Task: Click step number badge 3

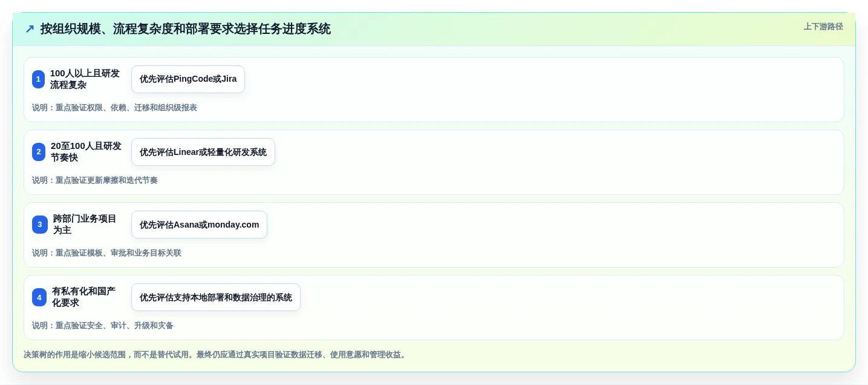Action: coord(40,225)
